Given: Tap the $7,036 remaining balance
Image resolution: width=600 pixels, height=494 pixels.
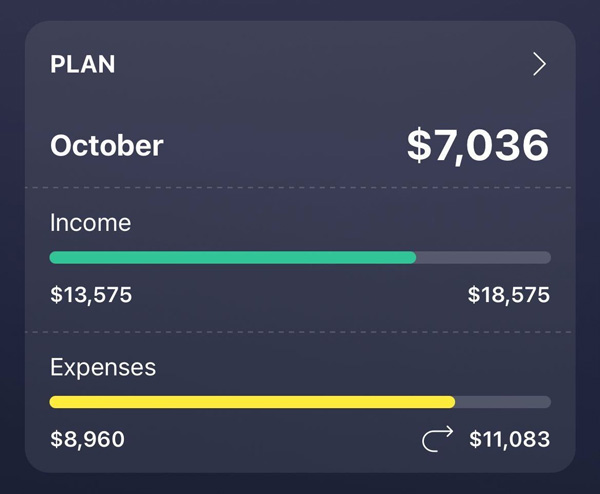Looking at the screenshot, I should click(x=478, y=146).
